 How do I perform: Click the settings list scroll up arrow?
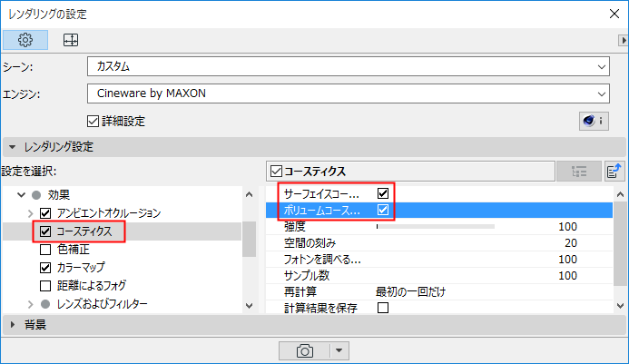point(620,194)
